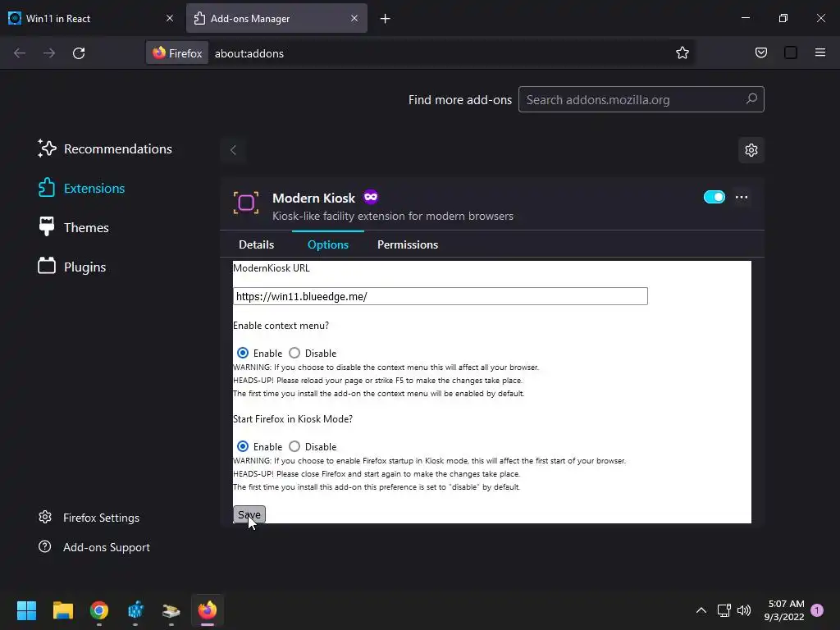
Task: Open Add-ons Support link
Action: [x=94, y=547]
